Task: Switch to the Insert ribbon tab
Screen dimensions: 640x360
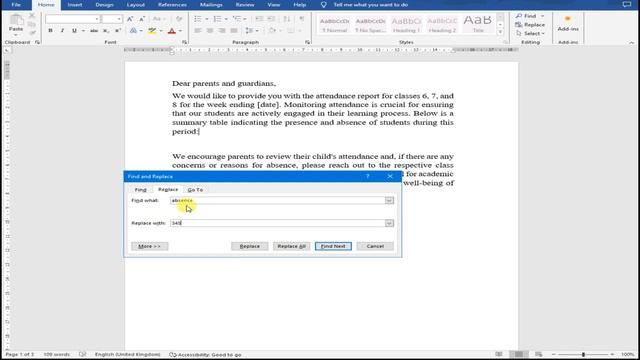Action: pos(75,5)
